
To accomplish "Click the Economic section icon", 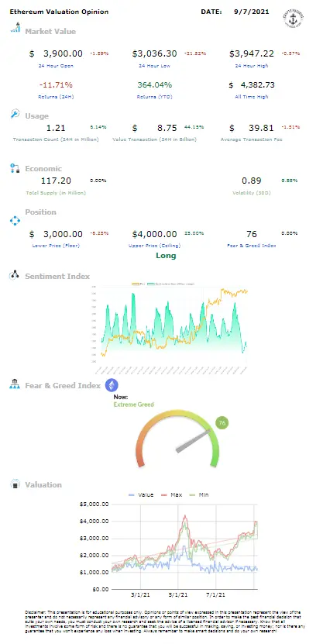I will [x=15, y=167].
